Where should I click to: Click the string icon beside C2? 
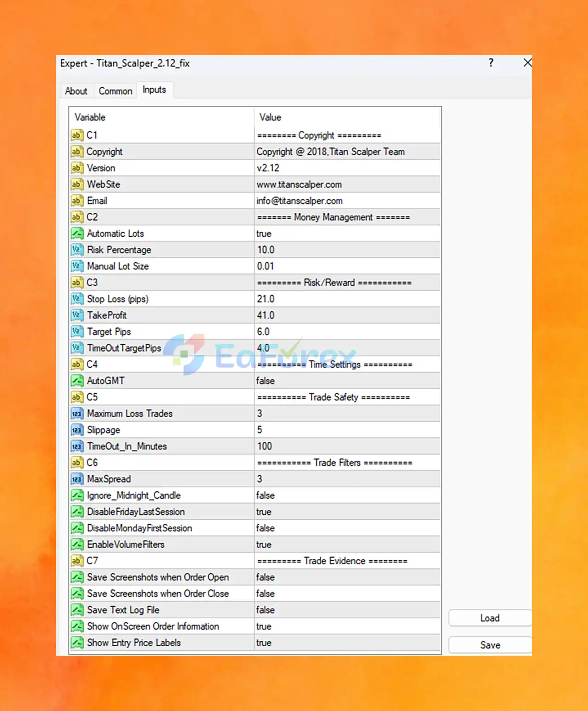tap(77, 217)
